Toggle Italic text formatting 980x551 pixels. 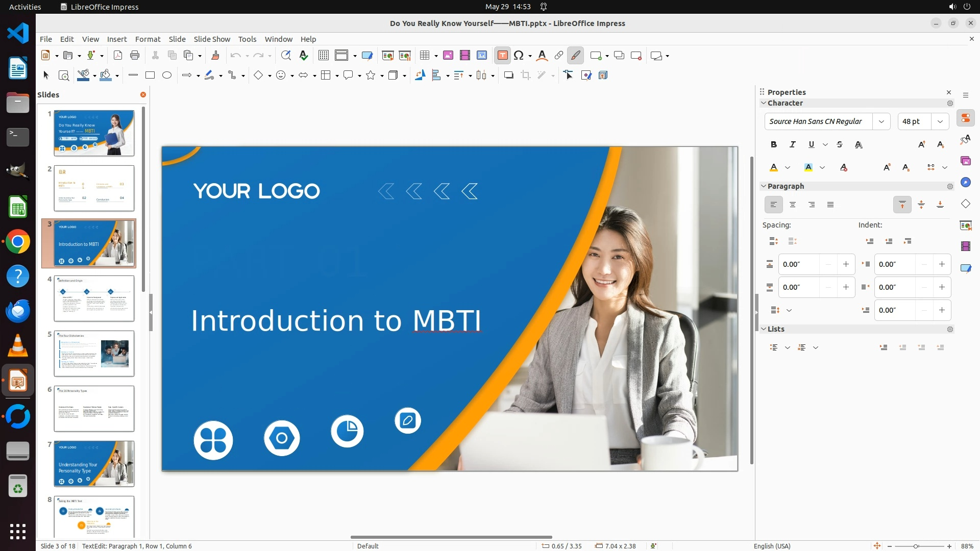click(792, 144)
